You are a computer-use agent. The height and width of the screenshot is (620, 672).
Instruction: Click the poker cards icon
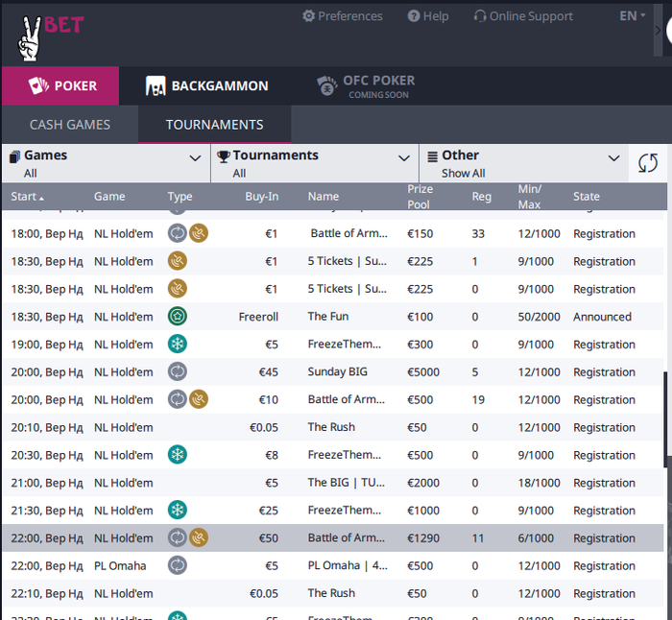tap(38, 85)
